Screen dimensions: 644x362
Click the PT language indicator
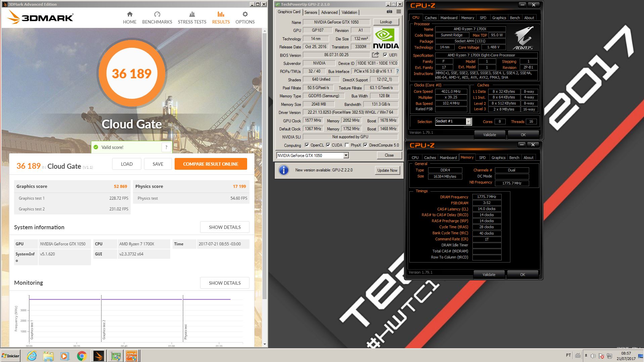click(568, 355)
